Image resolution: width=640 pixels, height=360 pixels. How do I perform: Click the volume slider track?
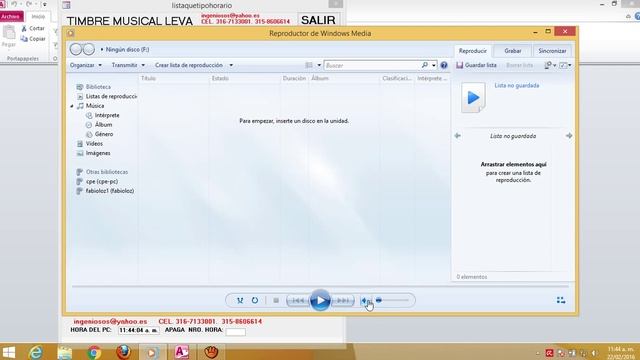pyautogui.click(x=392, y=300)
